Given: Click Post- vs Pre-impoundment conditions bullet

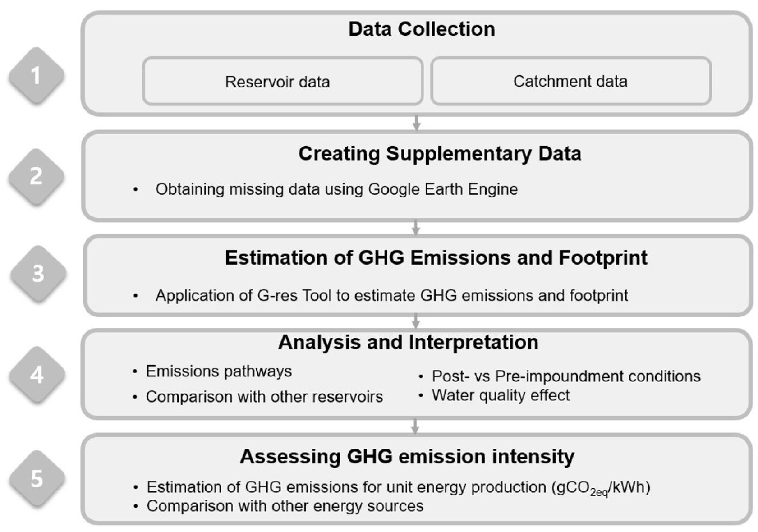Looking at the screenshot, I should coord(566,376).
